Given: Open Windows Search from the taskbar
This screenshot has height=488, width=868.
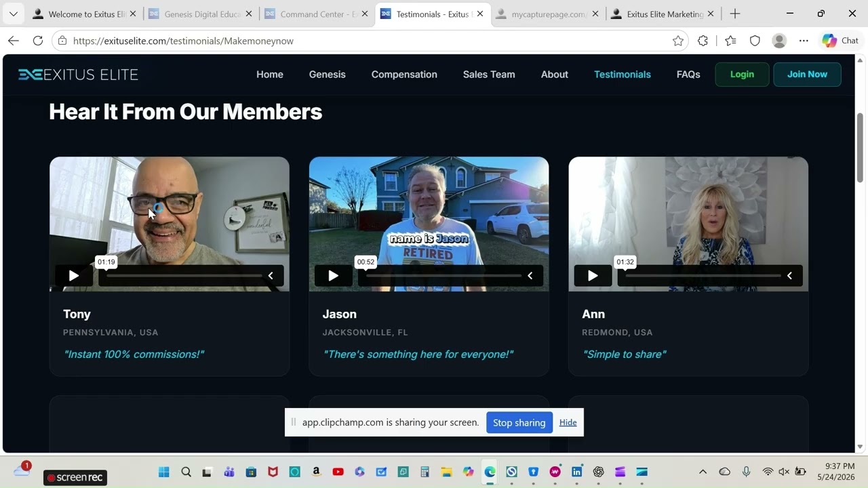Looking at the screenshot, I should pos(186,472).
